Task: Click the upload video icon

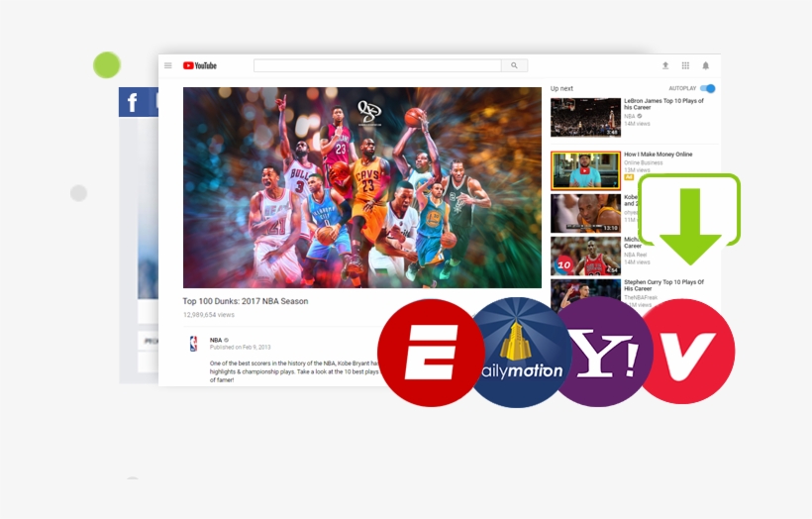Action: [665, 65]
